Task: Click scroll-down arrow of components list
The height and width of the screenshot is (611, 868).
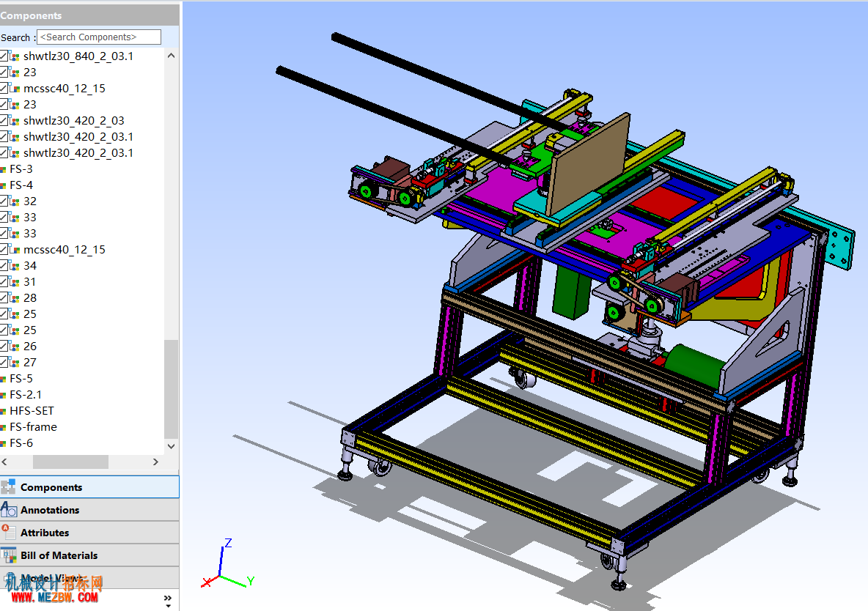Action: click(171, 446)
